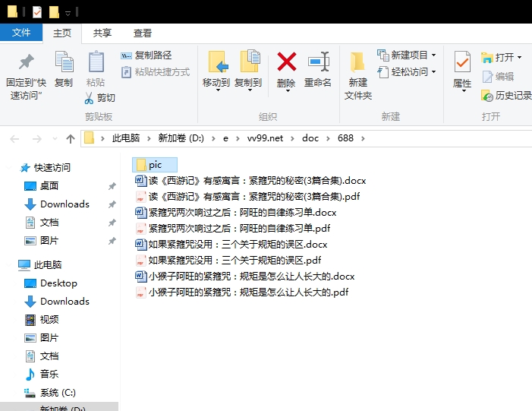Select 规矩是怎么让人长大的.docx file
532x411 pixels.
[x=245, y=276]
